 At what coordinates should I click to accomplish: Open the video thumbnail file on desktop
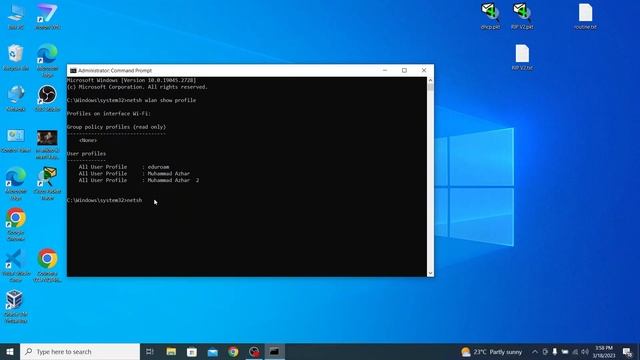(47, 144)
